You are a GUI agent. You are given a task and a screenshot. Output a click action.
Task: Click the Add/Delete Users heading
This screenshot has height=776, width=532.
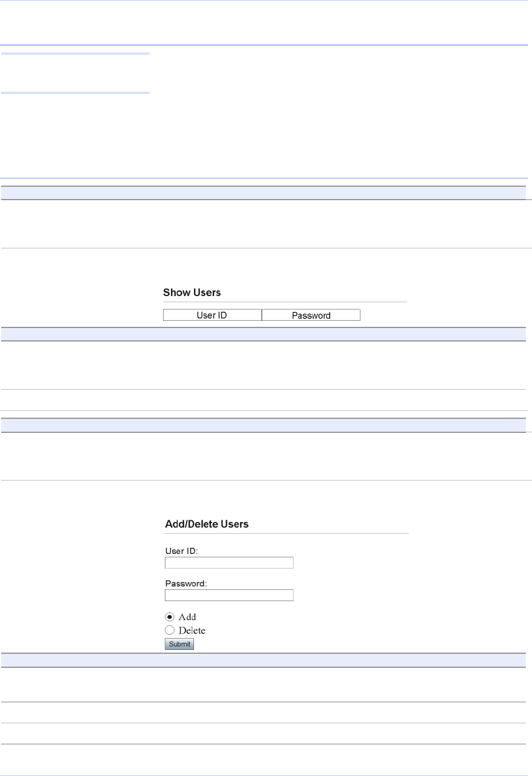[207, 524]
